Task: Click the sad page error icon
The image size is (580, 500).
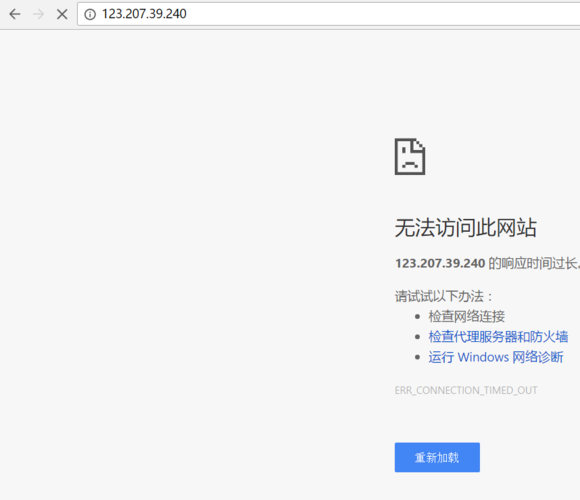Action: (410, 156)
